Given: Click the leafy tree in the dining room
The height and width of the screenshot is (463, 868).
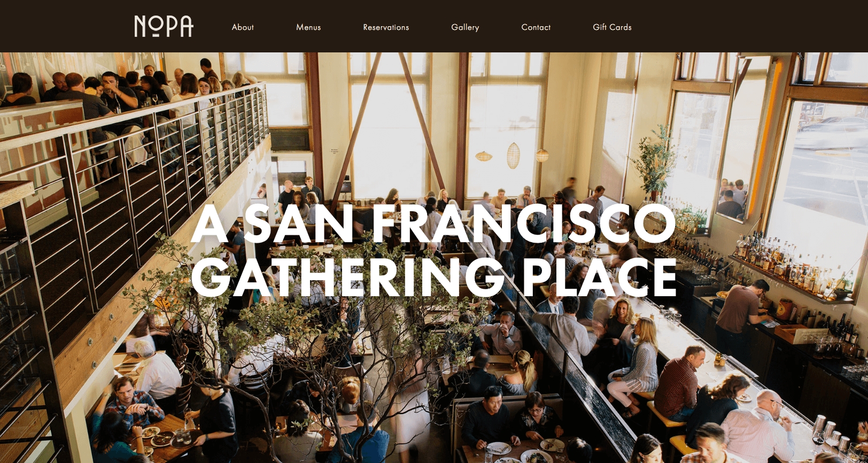Looking at the screenshot, I should pos(299,342).
